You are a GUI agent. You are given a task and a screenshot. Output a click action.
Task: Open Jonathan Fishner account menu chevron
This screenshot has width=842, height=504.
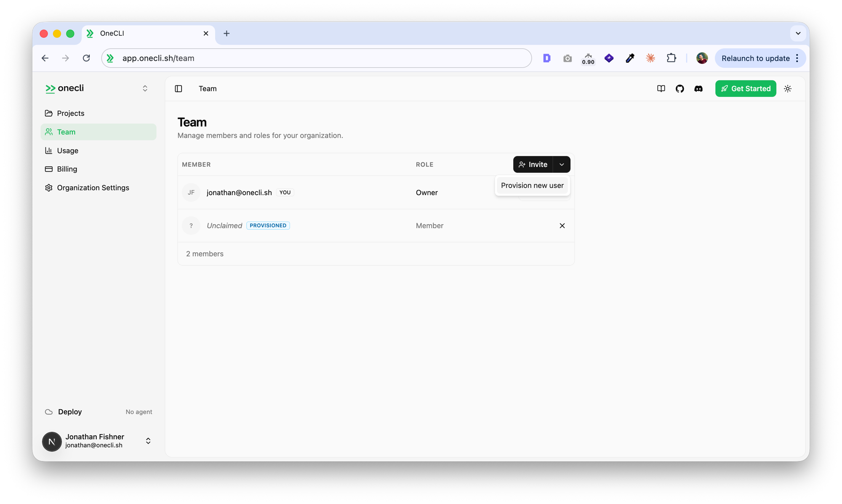[148, 441]
